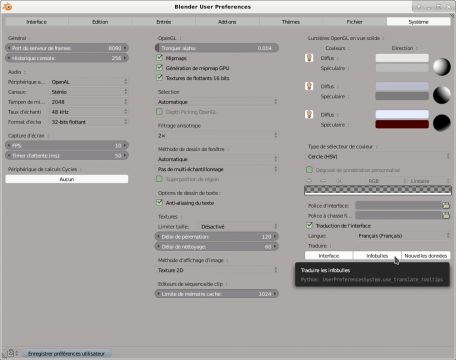This screenshot has height=360, width=456.
Task: Switch to the Entrée tab
Action: [x=164, y=22]
